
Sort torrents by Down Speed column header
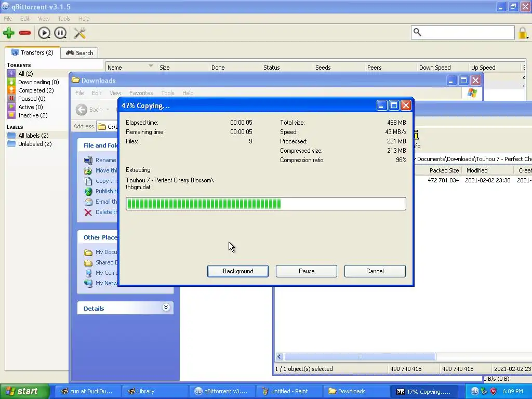(x=443, y=67)
